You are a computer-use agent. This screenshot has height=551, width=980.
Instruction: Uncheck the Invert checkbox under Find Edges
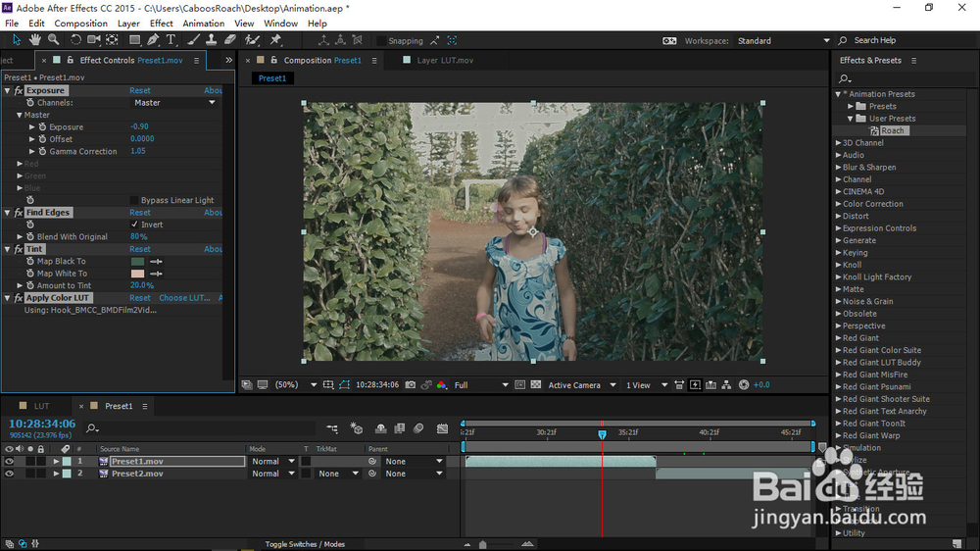[x=134, y=225]
